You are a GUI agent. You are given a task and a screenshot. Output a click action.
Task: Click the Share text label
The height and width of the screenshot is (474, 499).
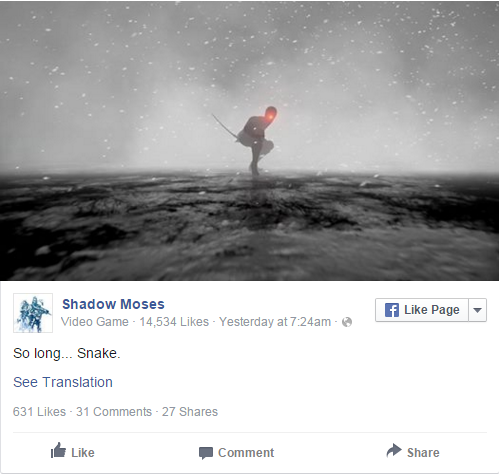click(x=423, y=453)
